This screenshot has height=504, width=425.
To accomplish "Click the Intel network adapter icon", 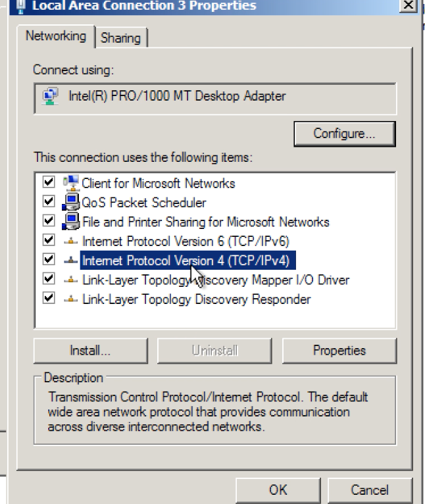I will pos(50,97).
